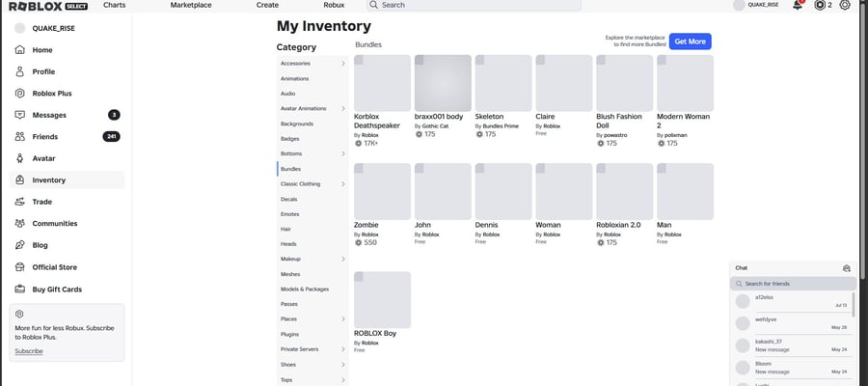This screenshot has height=386, width=868.
Task: Click the Get More button
Action: pos(691,41)
